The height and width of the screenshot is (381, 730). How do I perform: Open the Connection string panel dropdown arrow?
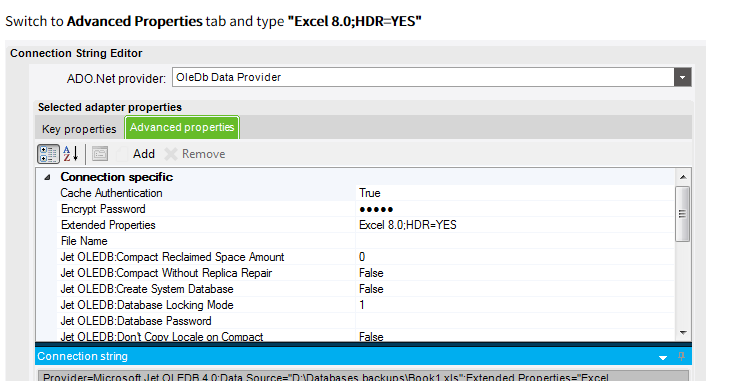click(663, 358)
